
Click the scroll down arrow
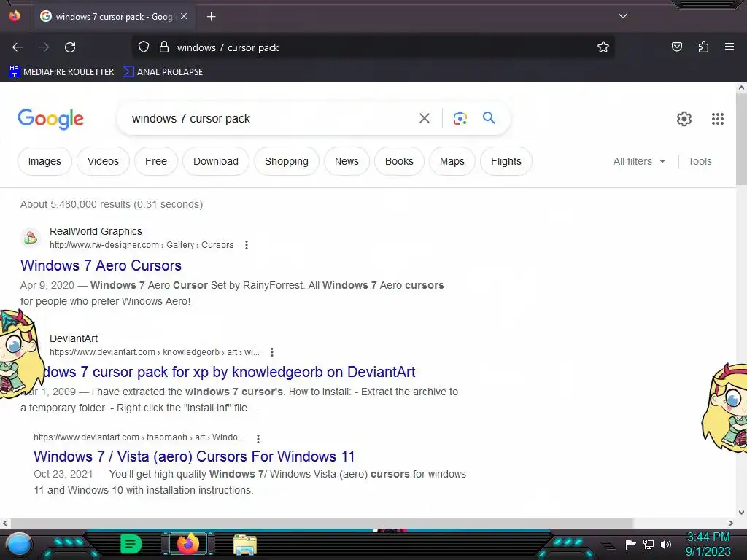click(741, 513)
